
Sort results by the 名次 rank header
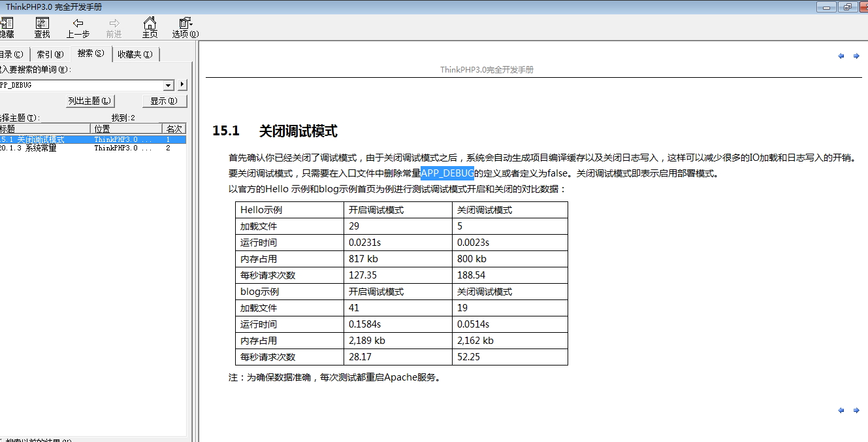coord(174,129)
